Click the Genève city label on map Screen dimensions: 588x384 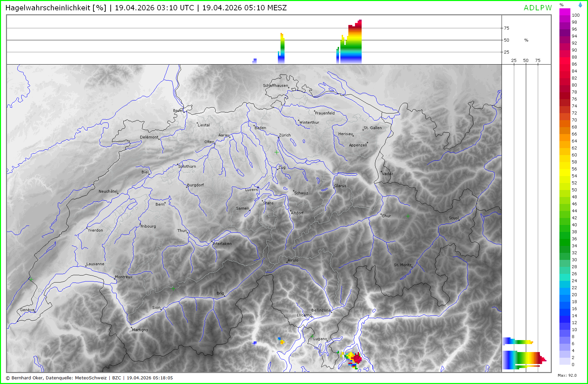[x=27, y=310]
